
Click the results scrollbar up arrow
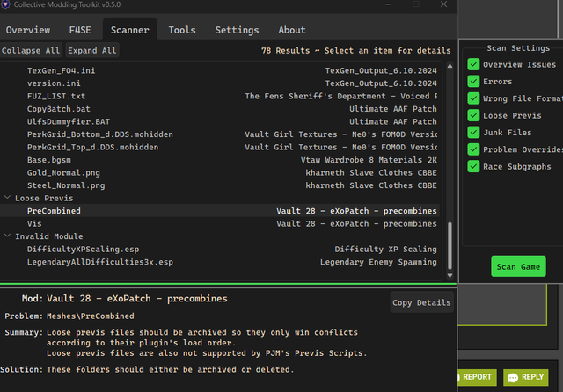pos(450,66)
